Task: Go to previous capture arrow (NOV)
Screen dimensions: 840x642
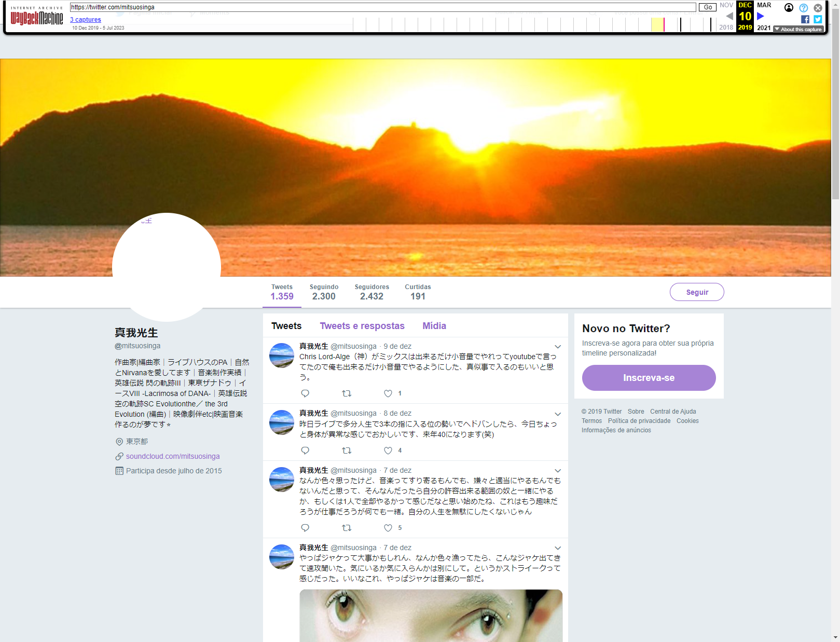Action: pos(729,16)
